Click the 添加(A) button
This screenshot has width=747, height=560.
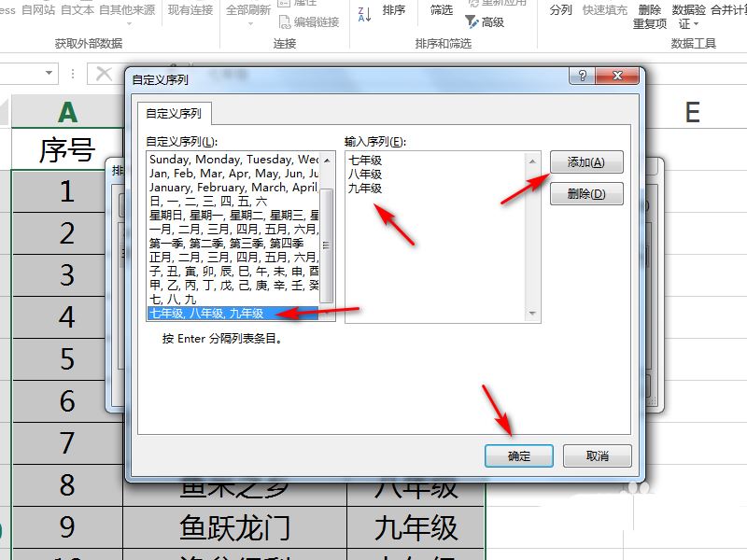coord(586,162)
